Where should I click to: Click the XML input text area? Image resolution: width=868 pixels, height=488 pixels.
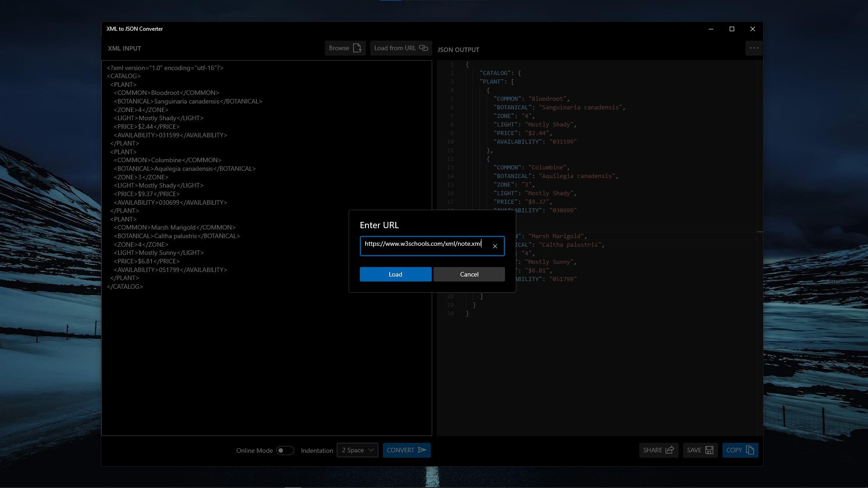click(x=267, y=352)
